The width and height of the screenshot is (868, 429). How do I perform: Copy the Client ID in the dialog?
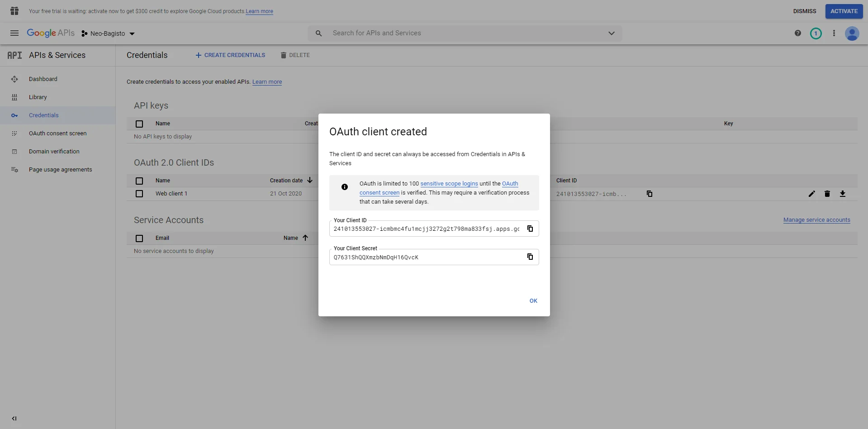coord(530,229)
